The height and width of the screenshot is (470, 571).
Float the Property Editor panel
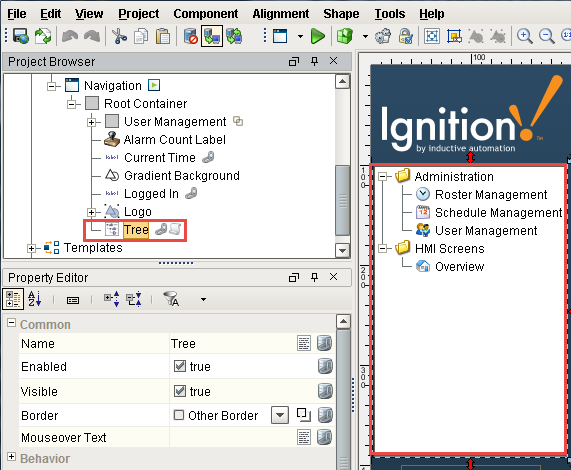tap(294, 277)
